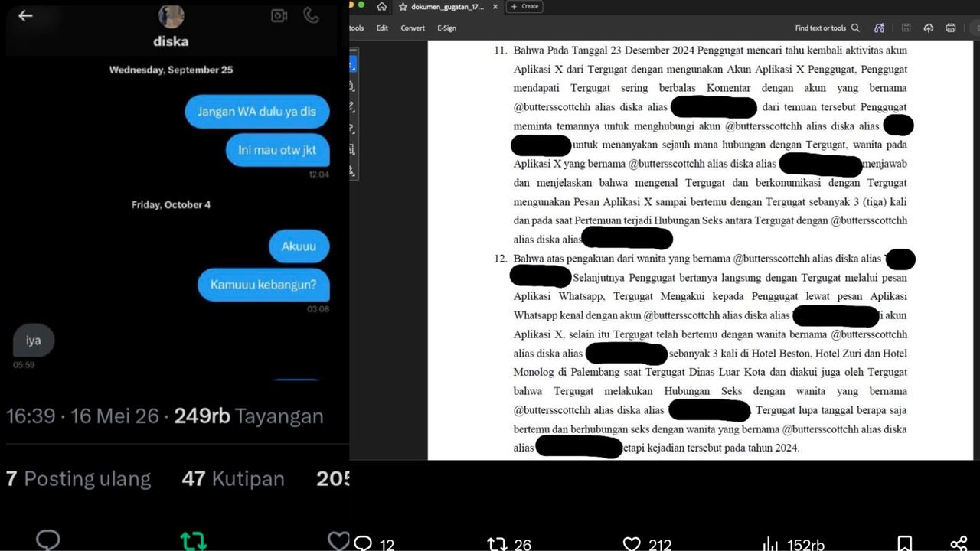980x551 pixels.
Task: Toggle bookmark on the right post
Action: [905, 543]
